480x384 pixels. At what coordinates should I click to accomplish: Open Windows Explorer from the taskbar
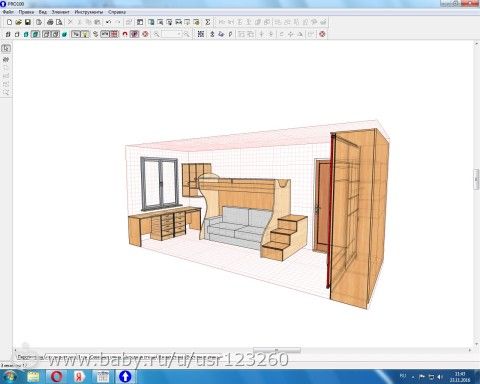tap(34, 377)
